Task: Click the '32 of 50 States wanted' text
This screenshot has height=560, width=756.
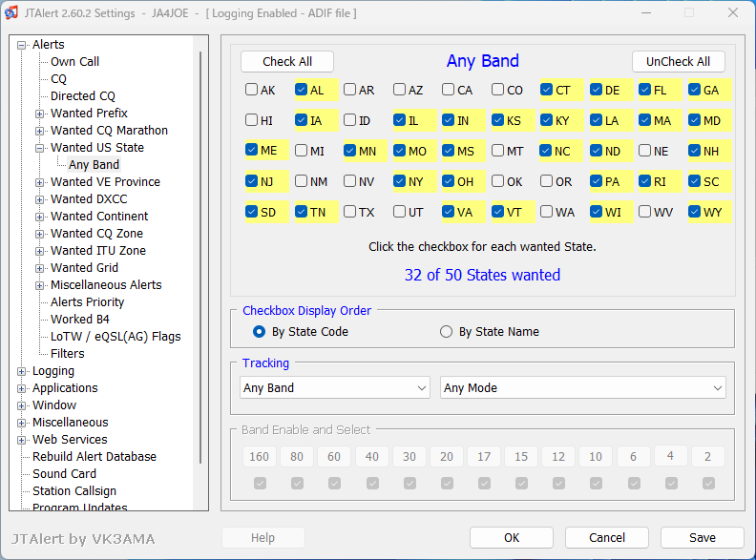Action: coord(482,275)
